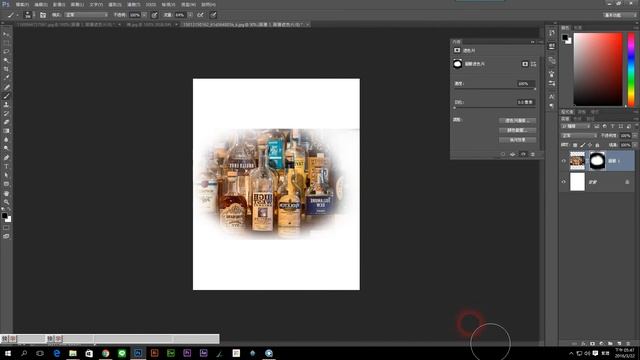Screen dimensions: 640x360
Task: Select the Eyedropper tool
Action: point(6,78)
